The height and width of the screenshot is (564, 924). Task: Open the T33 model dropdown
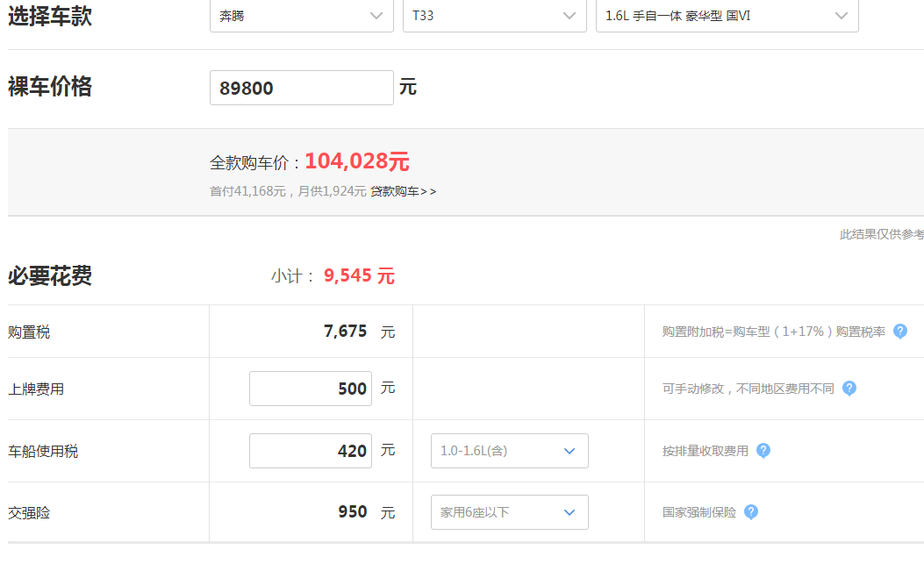494,16
